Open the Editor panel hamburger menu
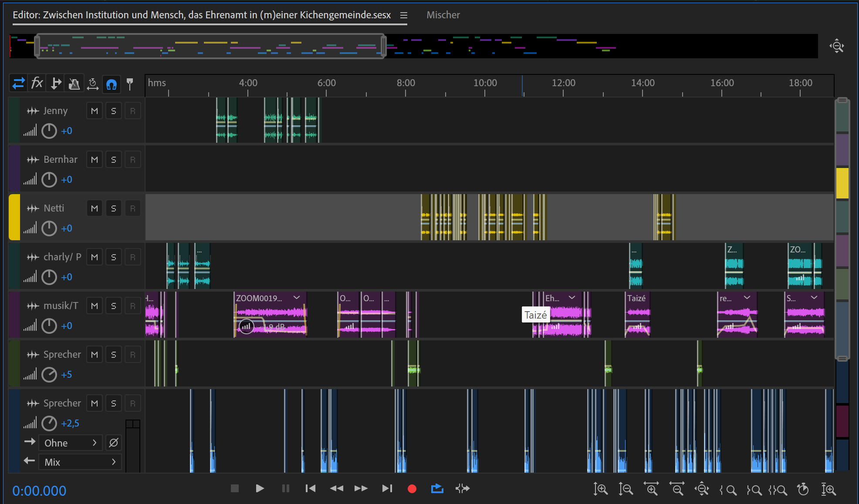Screen dimensions: 859x504 coord(404,15)
